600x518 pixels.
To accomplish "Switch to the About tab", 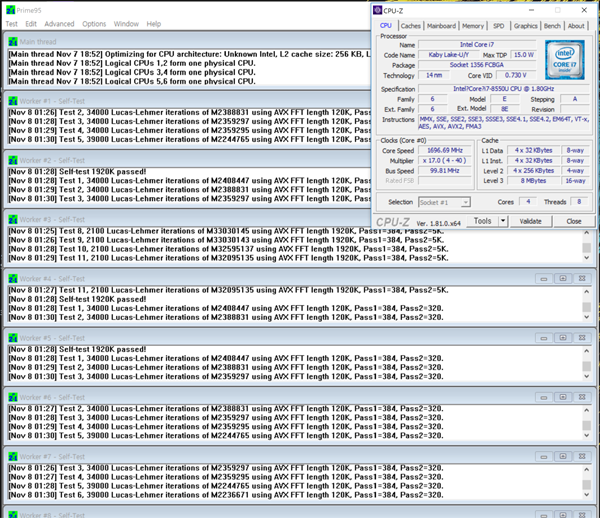I will pyautogui.click(x=576, y=26).
